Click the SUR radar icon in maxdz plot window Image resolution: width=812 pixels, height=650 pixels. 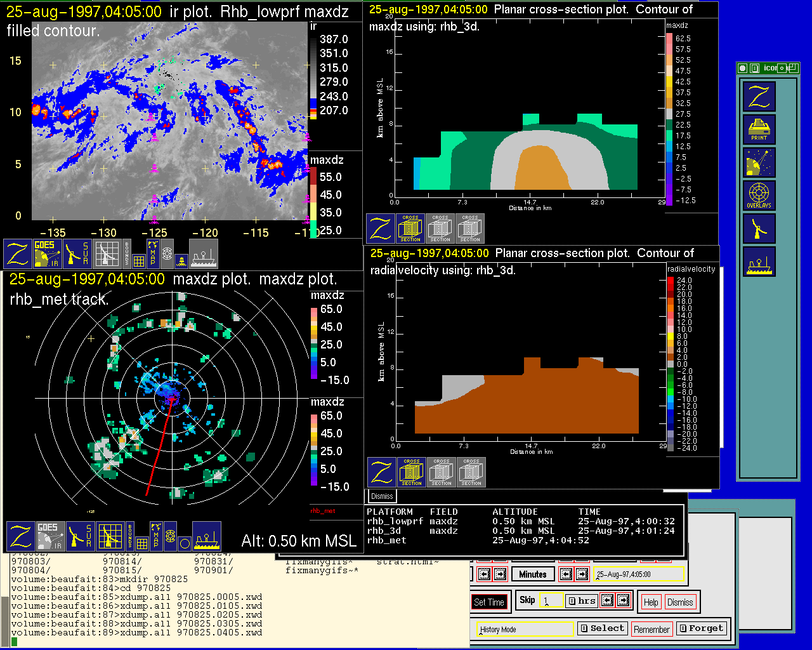(x=80, y=536)
